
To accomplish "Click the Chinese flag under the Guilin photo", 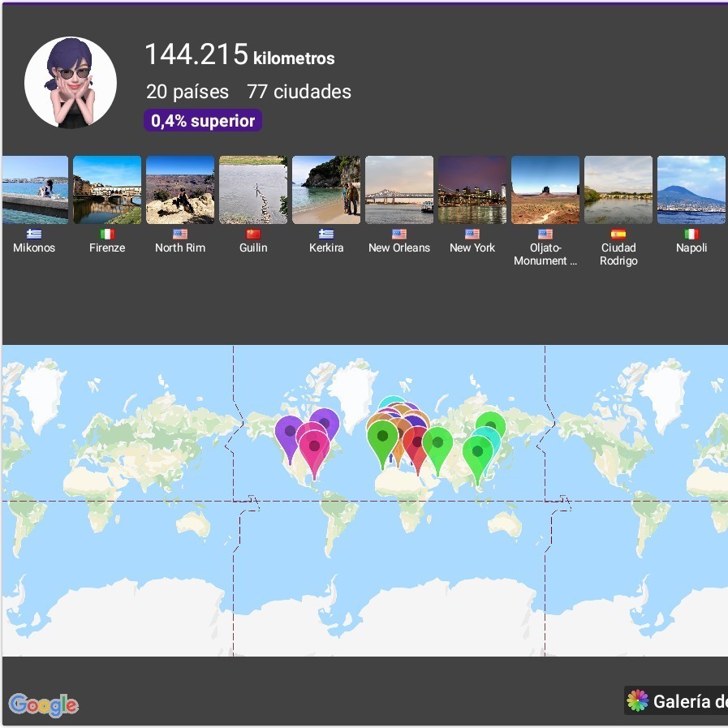I will 253,234.
